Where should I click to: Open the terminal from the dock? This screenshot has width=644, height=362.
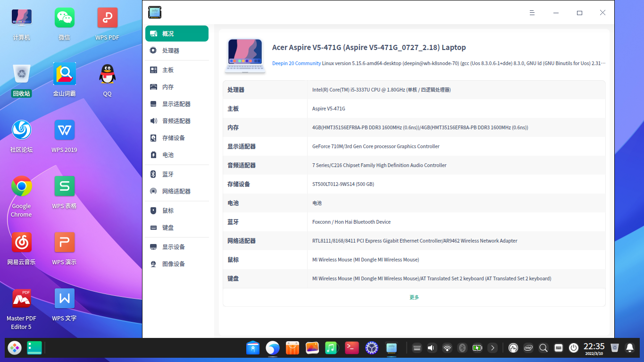point(352,348)
